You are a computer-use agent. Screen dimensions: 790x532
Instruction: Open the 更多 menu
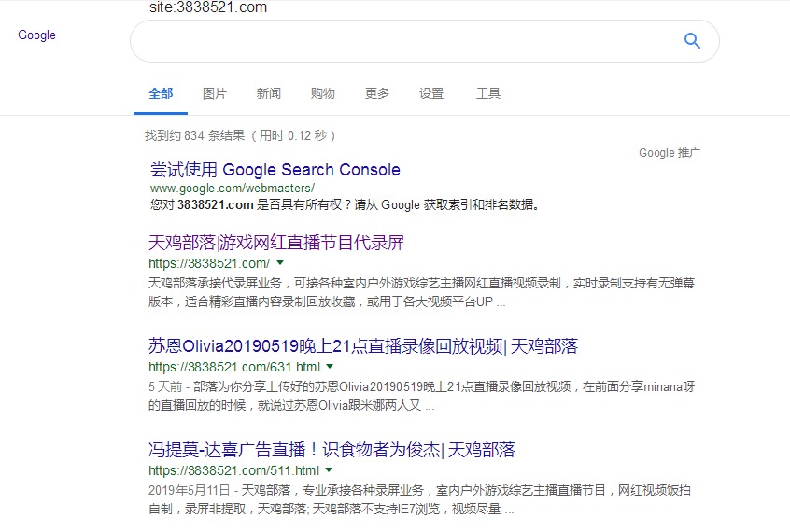coord(377,93)
